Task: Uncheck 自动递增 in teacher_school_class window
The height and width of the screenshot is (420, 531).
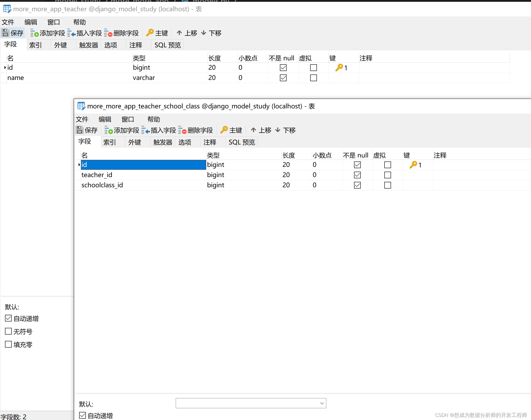Action: pos(82,415)
